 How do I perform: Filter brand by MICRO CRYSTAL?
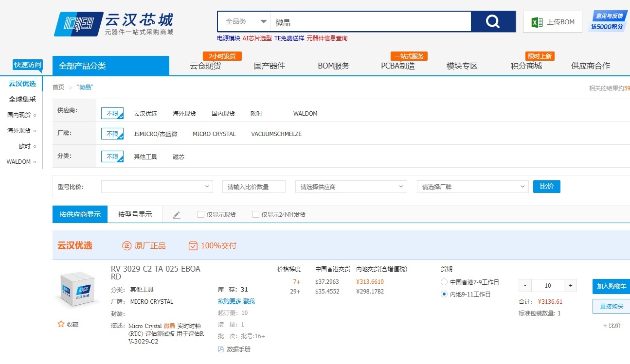[214, 134]
